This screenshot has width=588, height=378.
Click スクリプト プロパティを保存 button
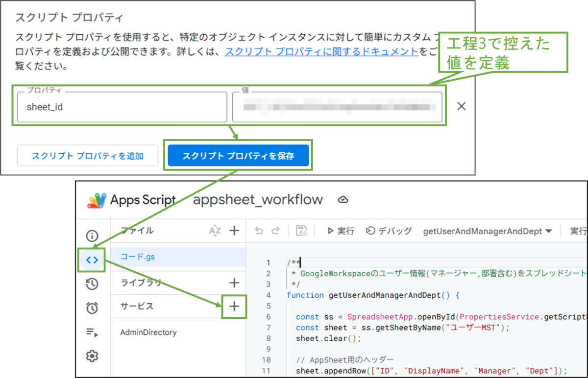pos(238,156)
